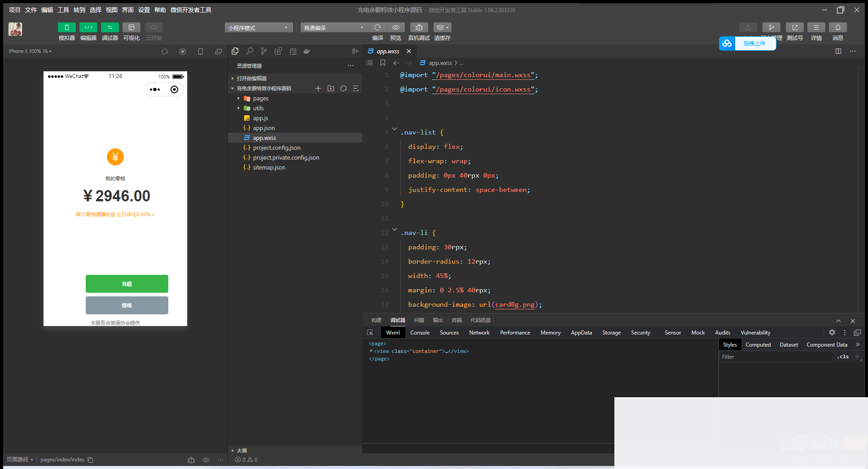
Task: Open project.config.json in file tree
Action: [x=276, y=148]
